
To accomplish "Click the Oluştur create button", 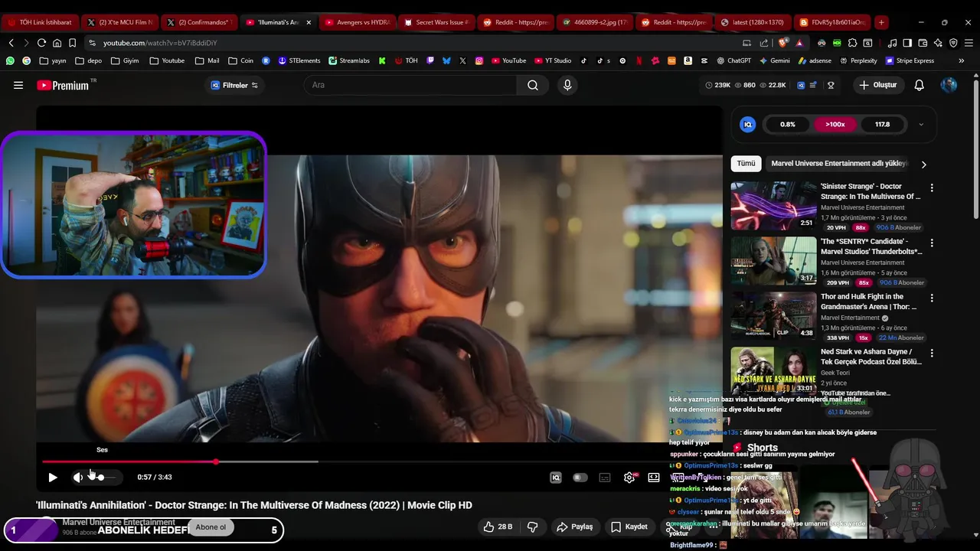I will [x=877, y=86].
